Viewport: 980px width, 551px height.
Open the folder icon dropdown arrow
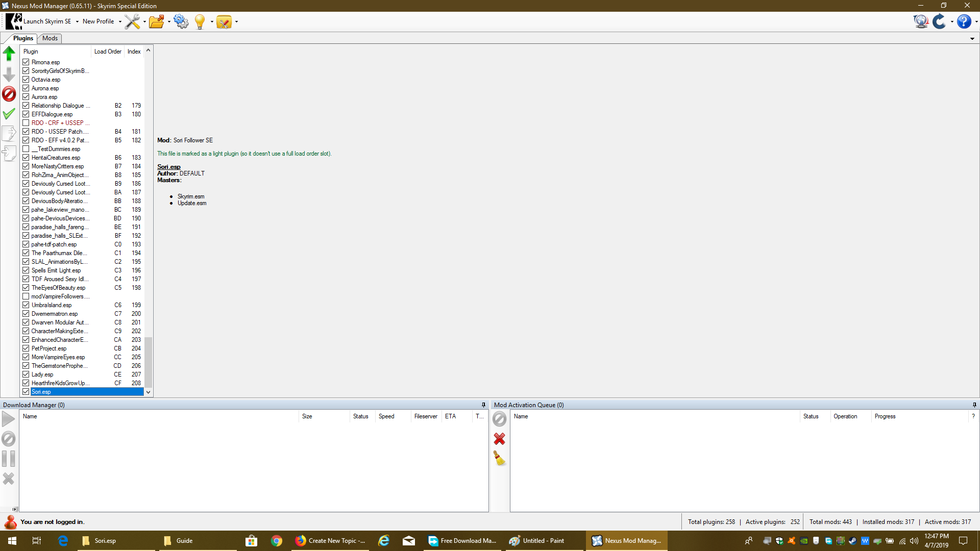tap(169, 22)
